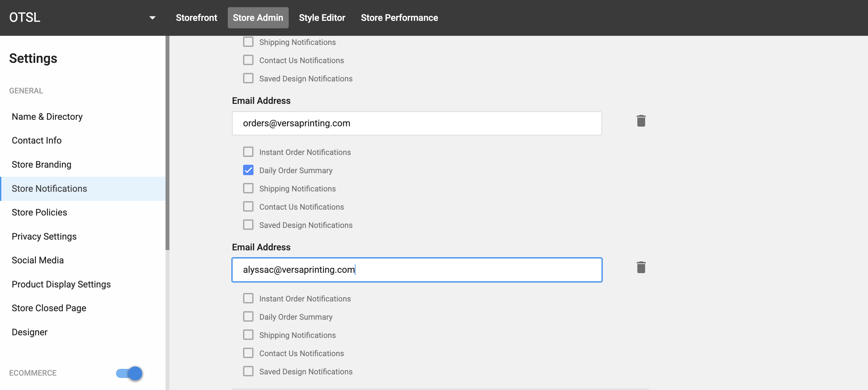868x390 pixels.
Task: Open Name & Directory settings
Action: coord(47,117)
